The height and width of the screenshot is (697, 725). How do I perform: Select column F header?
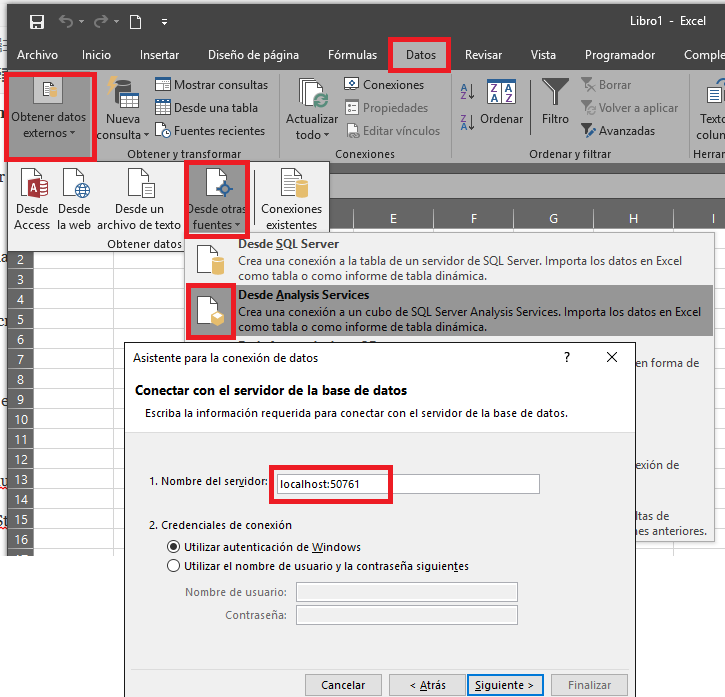click(x=473, y=218)
